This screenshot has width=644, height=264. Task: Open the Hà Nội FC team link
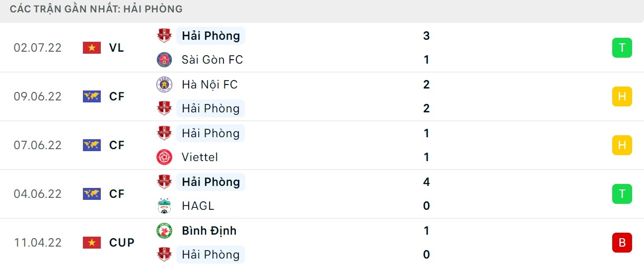(x=210, y=85)
